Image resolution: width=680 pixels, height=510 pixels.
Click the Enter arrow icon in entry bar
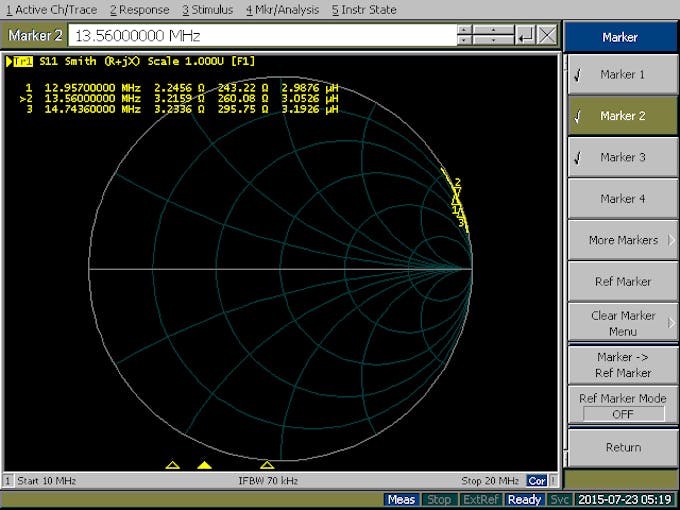525,36
